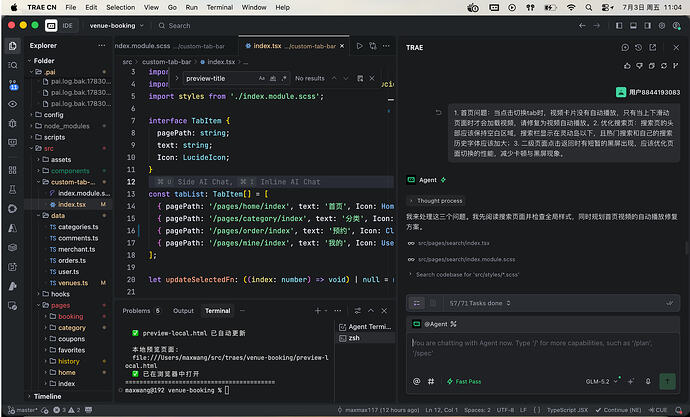Send the chat message with arrow button
690x417 pixels.
pyautogui.click(x=668, y=381)
